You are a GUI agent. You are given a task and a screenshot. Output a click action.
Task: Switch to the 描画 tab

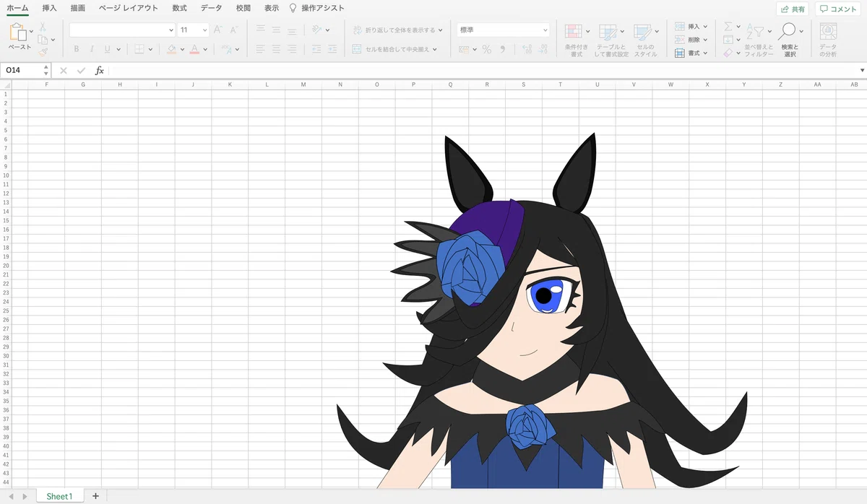[77, 8]
